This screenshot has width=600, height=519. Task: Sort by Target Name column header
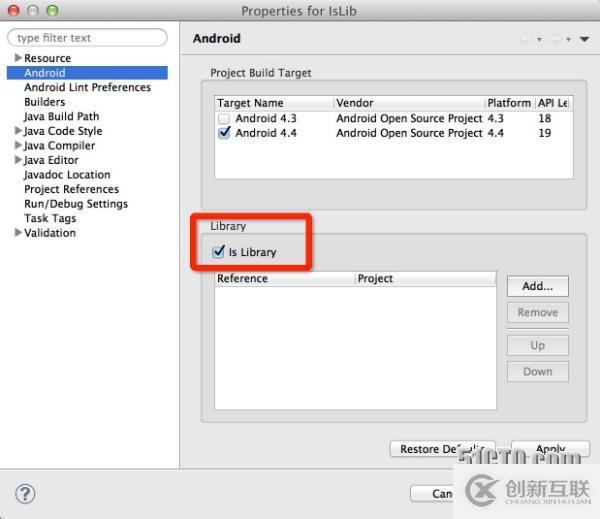(274, 103)
